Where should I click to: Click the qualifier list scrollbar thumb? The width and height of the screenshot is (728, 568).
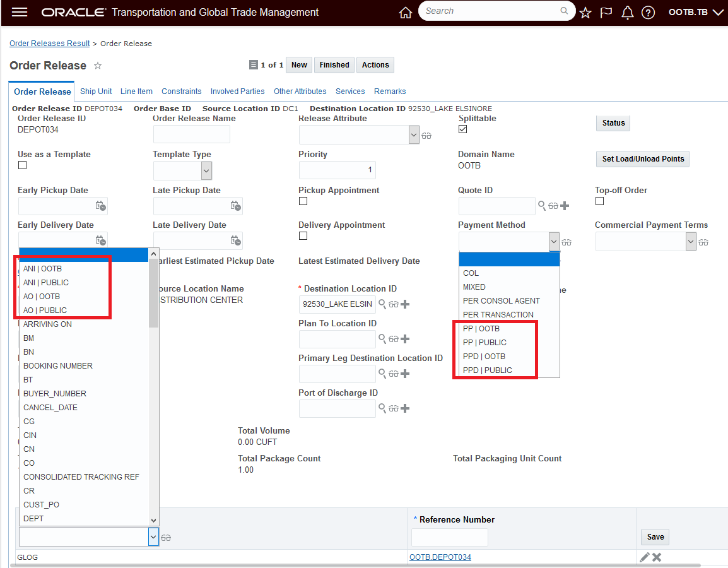pyautogui.click(x=154, y=293)
